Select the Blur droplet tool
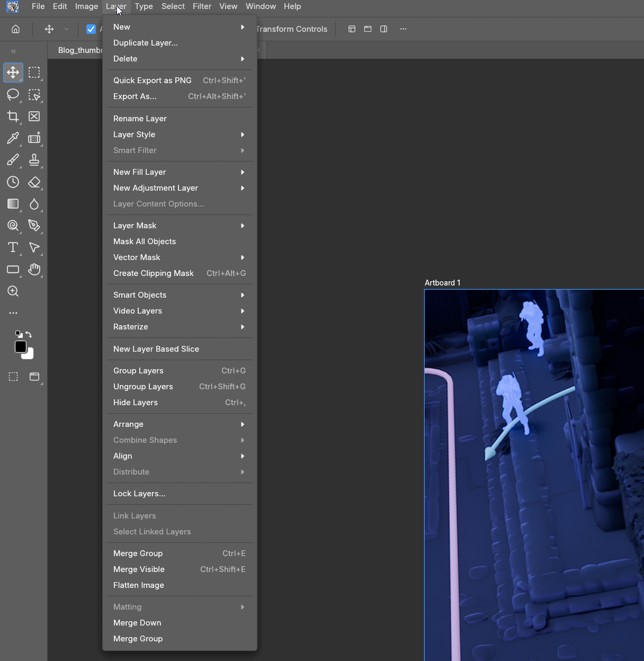This screenshot has width=644, height=661. point(34,204)
